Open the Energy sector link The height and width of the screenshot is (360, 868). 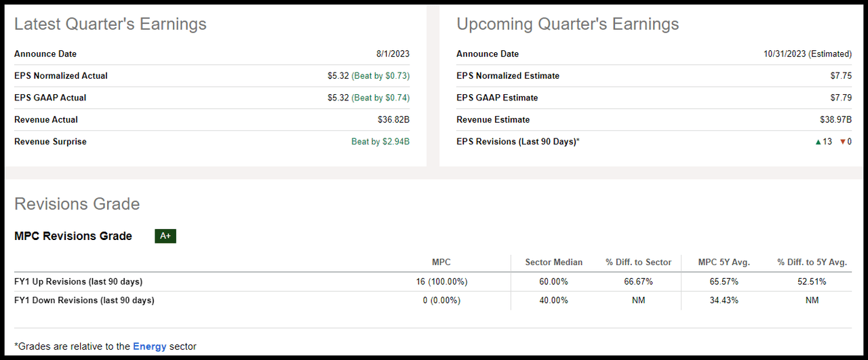(149, 346)
